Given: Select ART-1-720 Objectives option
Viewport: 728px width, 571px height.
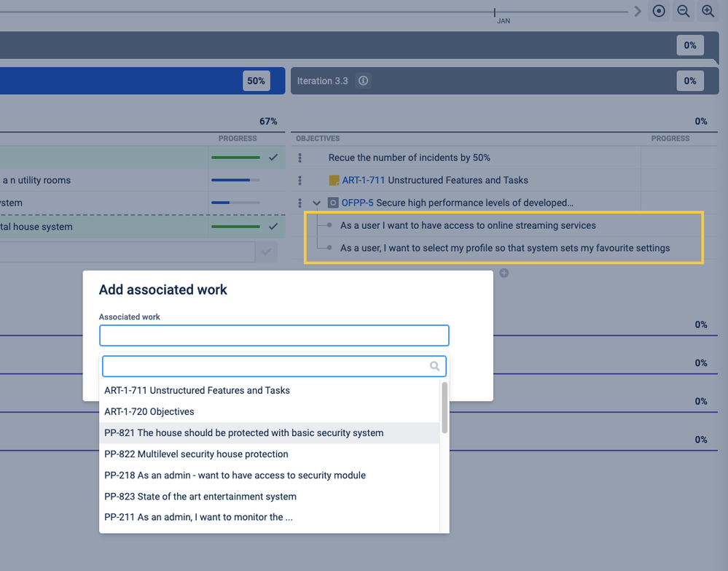Looking at the screenshot, I should (x=270, y=411).
